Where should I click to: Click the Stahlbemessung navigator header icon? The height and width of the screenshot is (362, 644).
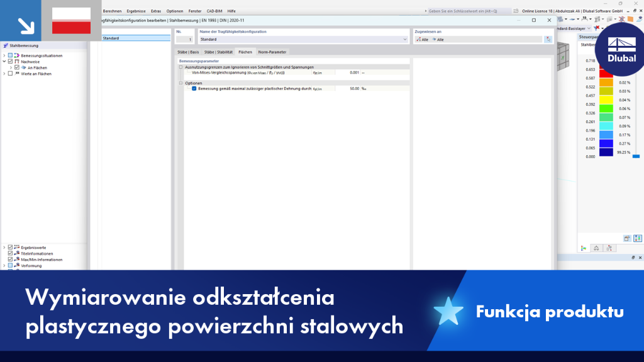5,45
